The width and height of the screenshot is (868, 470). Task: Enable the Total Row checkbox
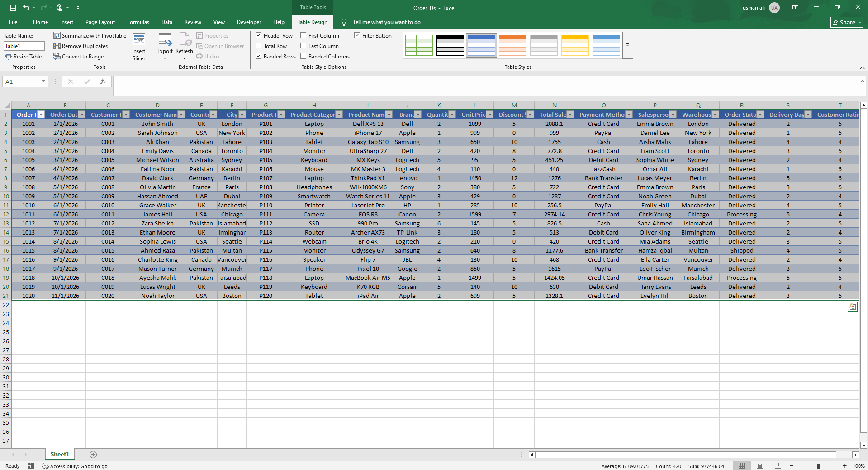pos(258,46)
